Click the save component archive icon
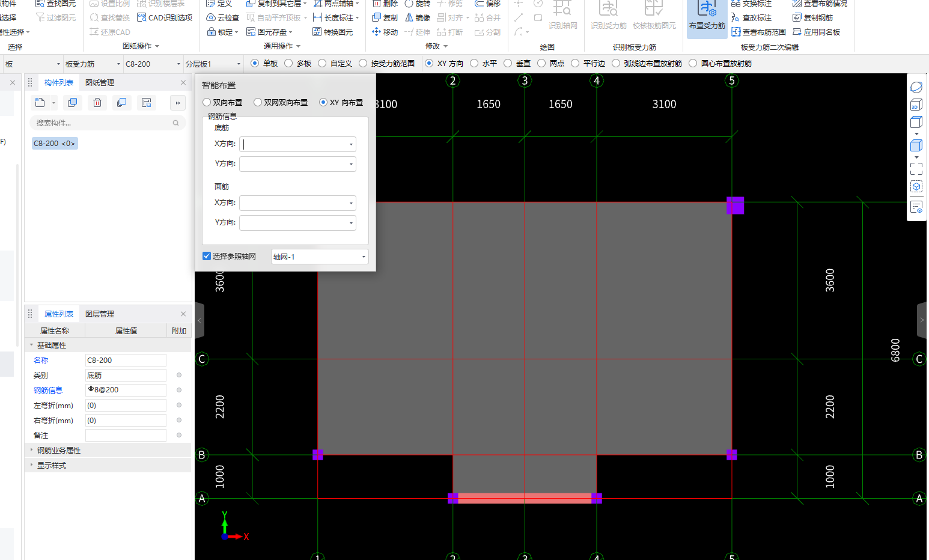929x560 pixels. 147,103
